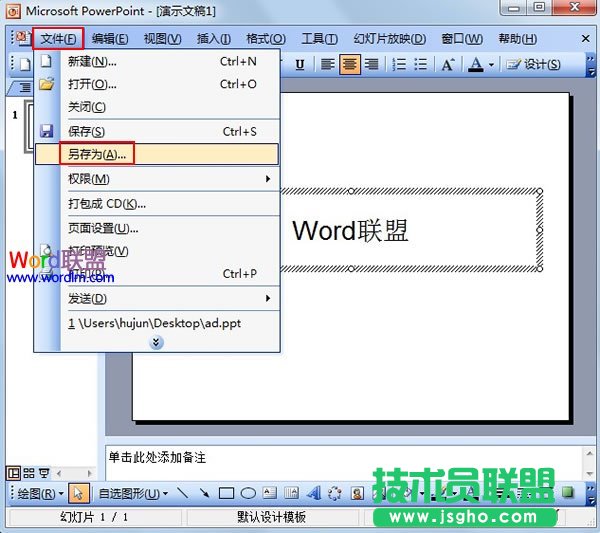This screenshot has height=533, width=600.
Task: Align text left in toolbar
Action: point(327,64)
